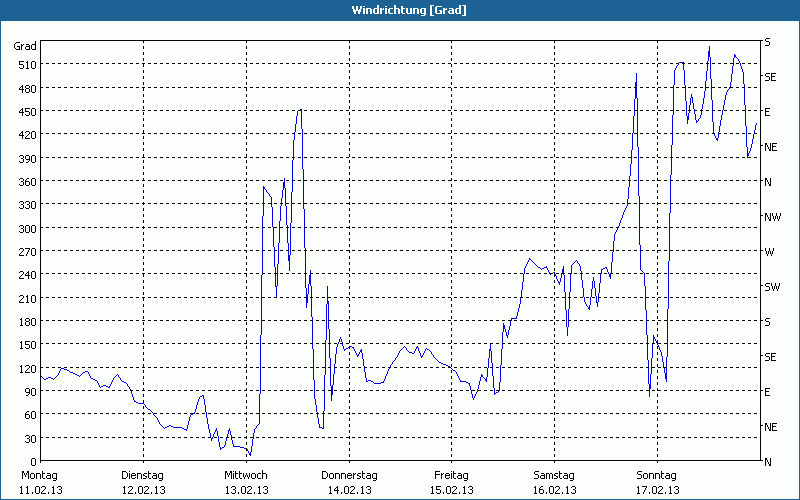Click the 480 value on the left axis
This screenshot has width=800, height=500.
point(28,89)
